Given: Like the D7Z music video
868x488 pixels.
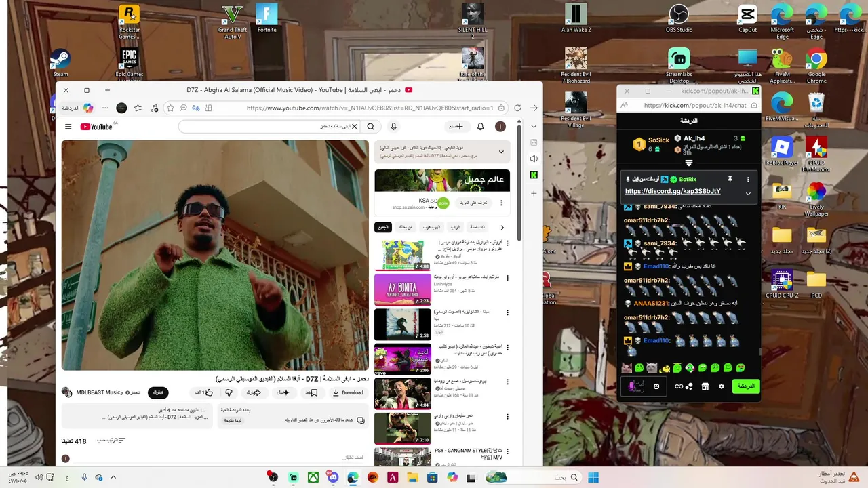Looking at the screenshot, I should pos(204,392).
